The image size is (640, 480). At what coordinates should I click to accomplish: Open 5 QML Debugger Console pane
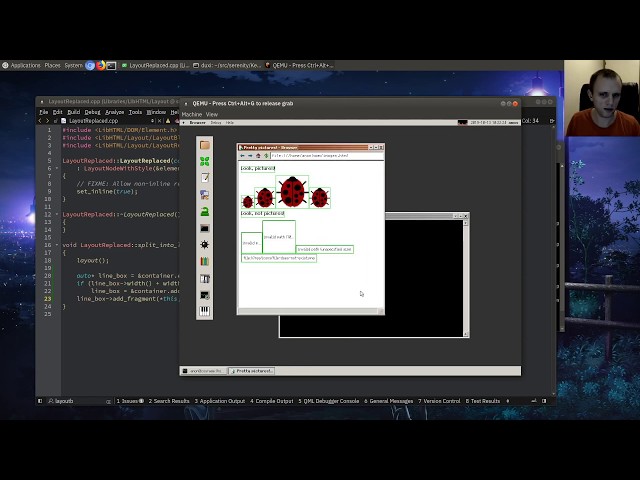coord(329,401)
